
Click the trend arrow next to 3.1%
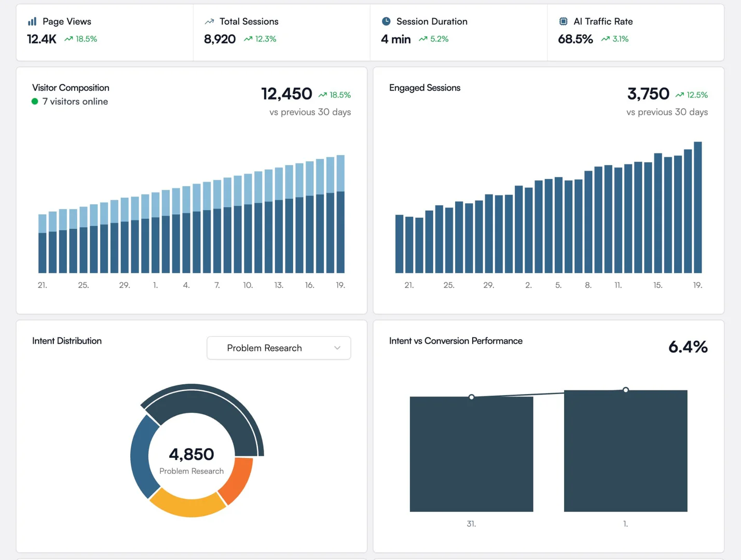coord(605,39)
